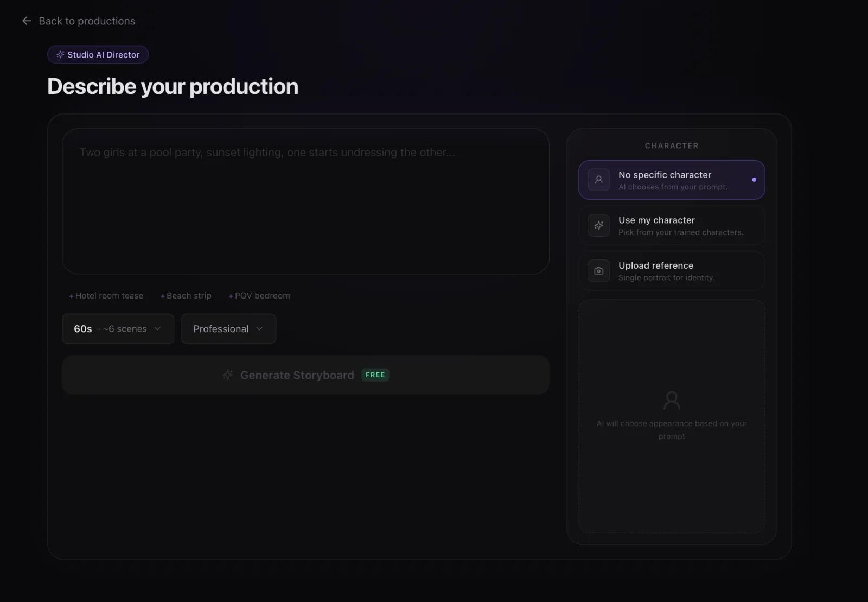Open the Professional style dropdown
868x602 pixels.
tap(228, 328)
